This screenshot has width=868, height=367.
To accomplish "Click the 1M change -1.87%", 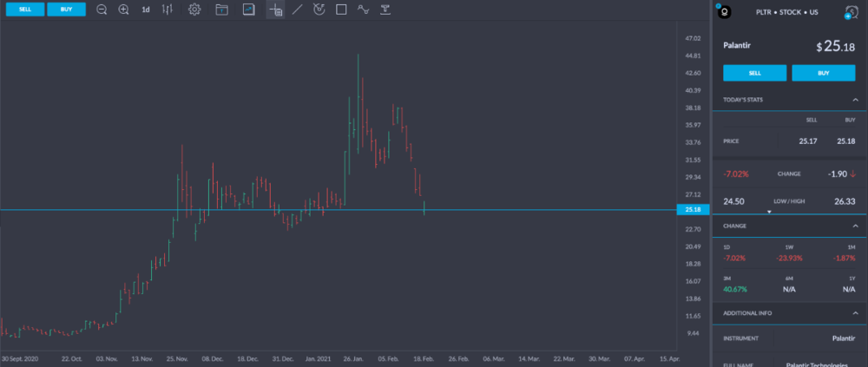I will [x=845, y=258].
